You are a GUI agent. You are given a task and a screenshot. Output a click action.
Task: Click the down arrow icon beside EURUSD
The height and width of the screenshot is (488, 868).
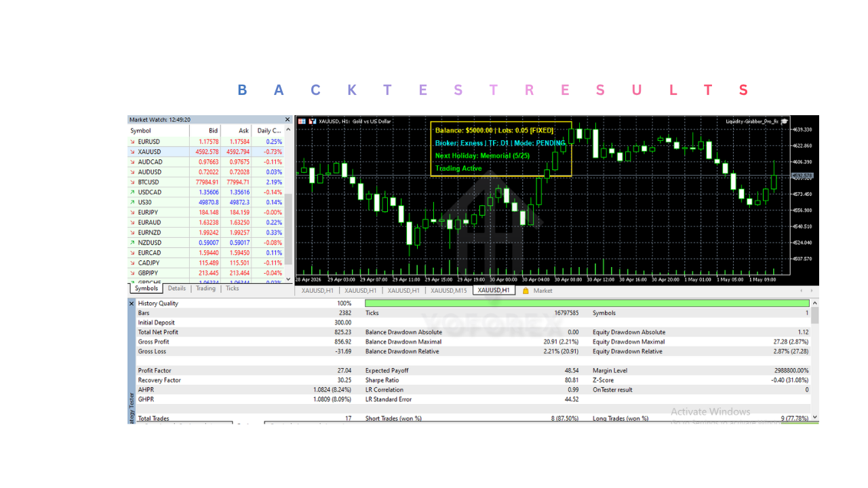[x=132, y=142]
